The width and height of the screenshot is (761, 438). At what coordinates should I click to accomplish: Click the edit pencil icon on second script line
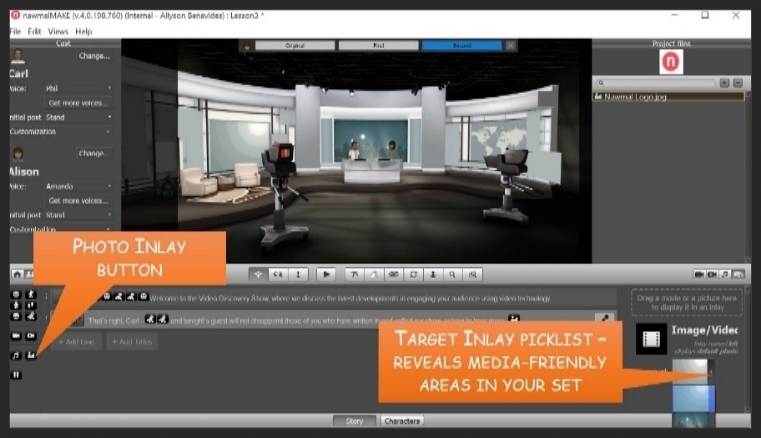click(x=605, y=319)
